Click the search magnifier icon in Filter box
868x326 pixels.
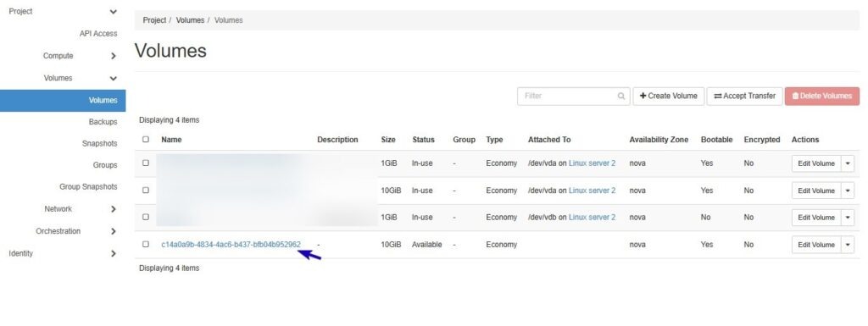(621, 97)
